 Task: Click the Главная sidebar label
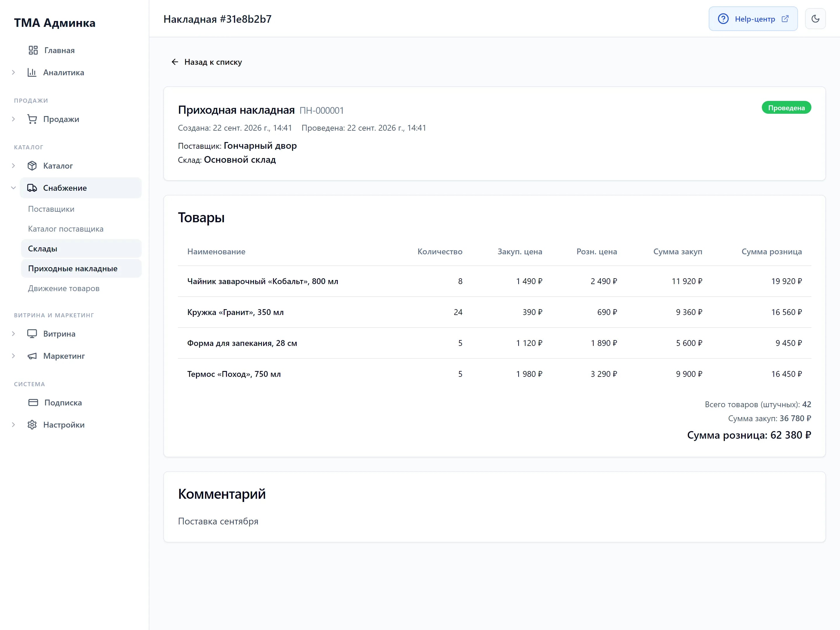tap(60, 50)
